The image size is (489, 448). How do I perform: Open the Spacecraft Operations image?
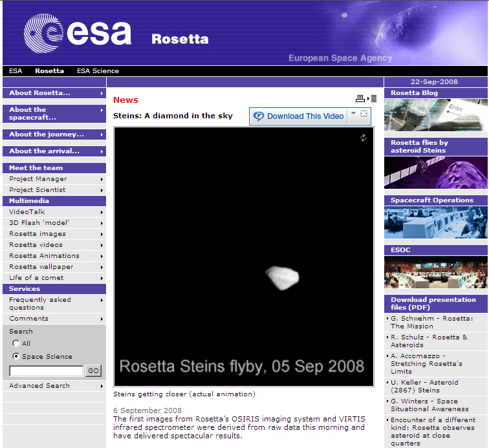tap(435, 222)
